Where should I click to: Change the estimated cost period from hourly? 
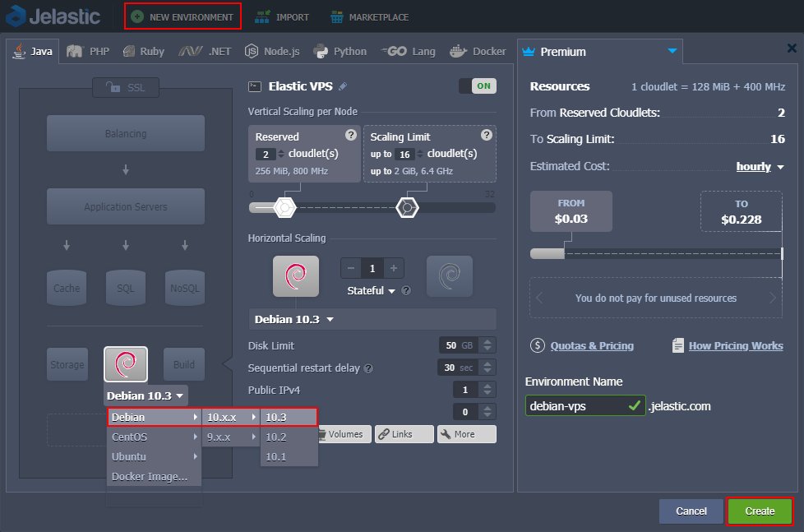tap(755, 166)
